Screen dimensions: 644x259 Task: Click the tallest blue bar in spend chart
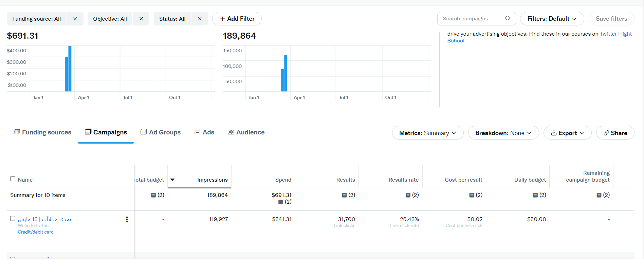(70, 69)
